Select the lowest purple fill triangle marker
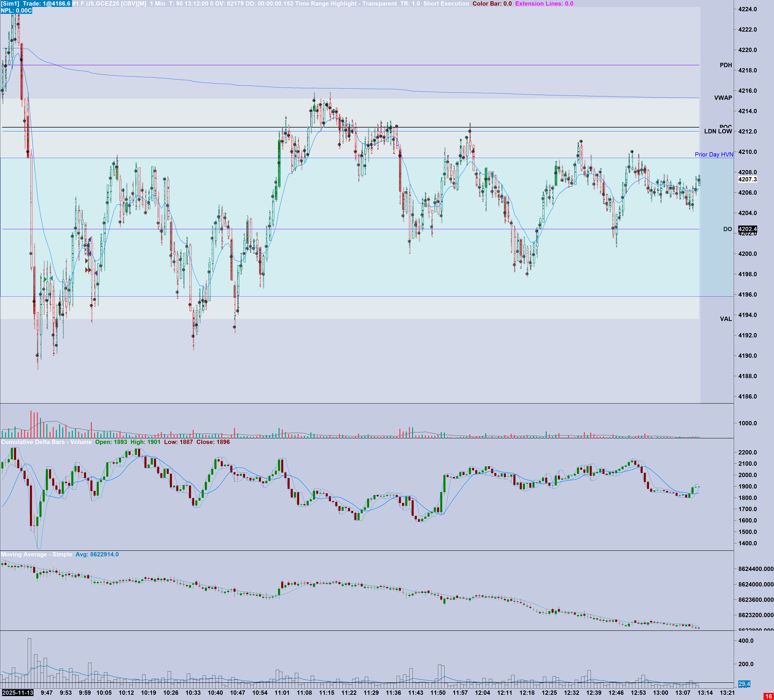Viewport: 774px width, 700px height. click(96, 273)
